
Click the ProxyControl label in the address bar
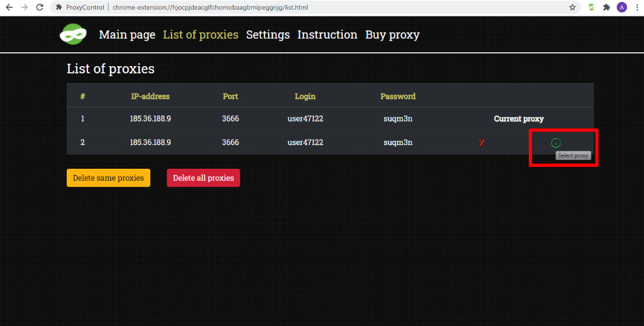tap(85, 7)
